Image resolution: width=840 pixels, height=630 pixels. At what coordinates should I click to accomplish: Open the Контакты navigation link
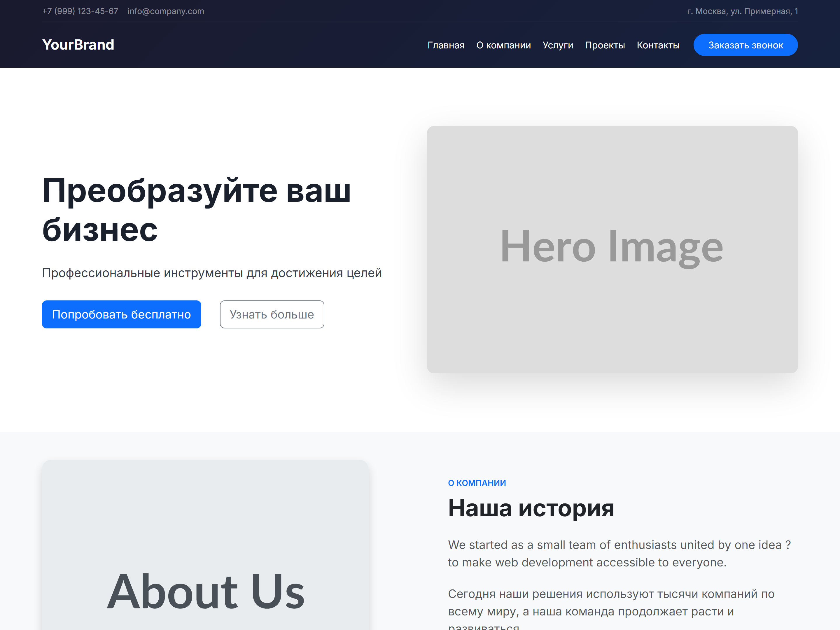click(x=658, y=45)
